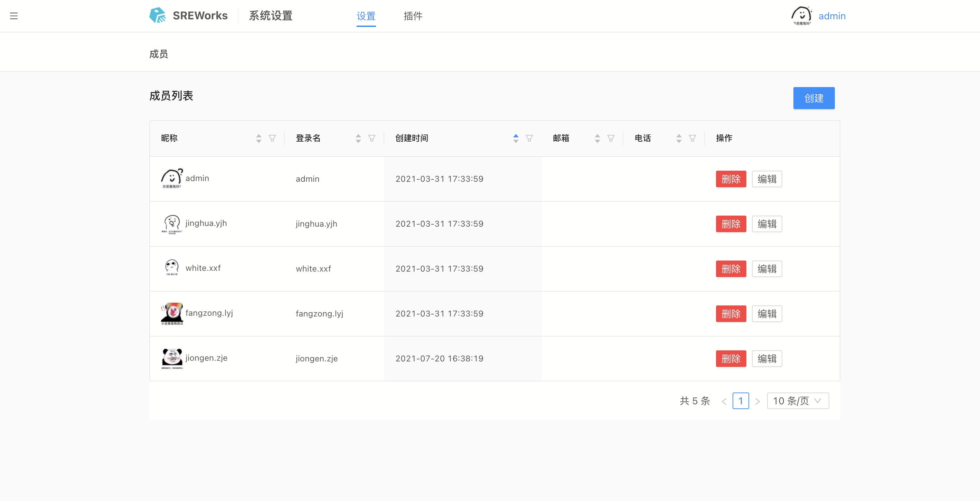Open filter for 登录名 column
This screenshot has width=980, height=501.
[x=372, y=138]
